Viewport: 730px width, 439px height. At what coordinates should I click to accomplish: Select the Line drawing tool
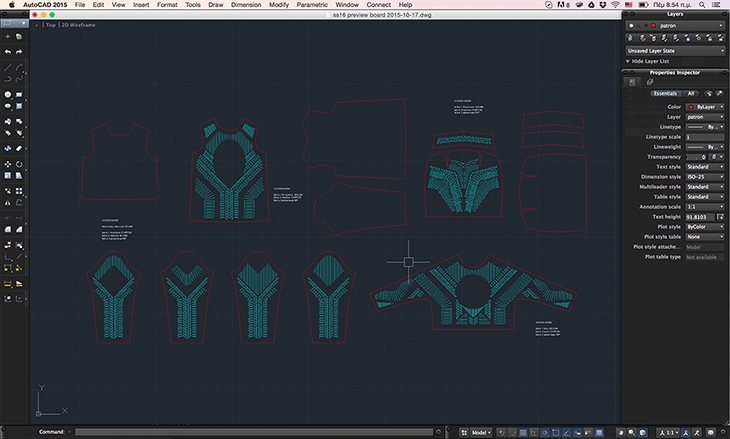[x=8, y=68]
